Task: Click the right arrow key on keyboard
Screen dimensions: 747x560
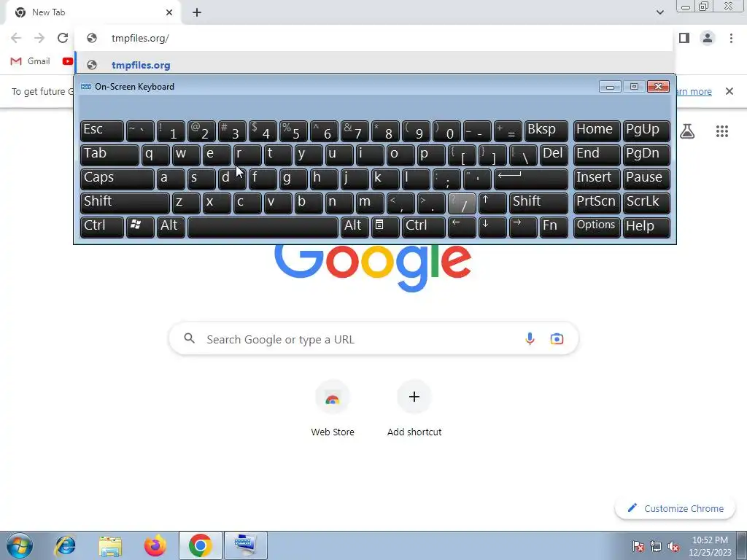Action: point(523,227)
